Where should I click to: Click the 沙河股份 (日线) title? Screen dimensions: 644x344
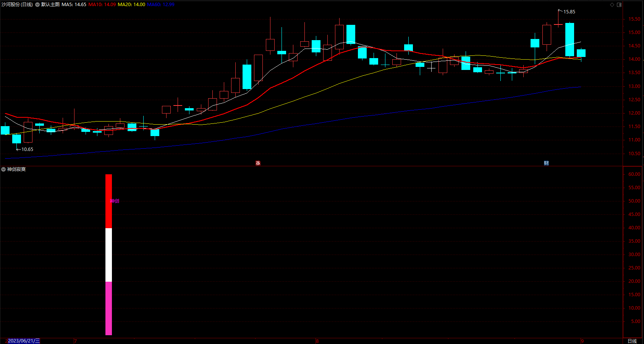point(17,5)
